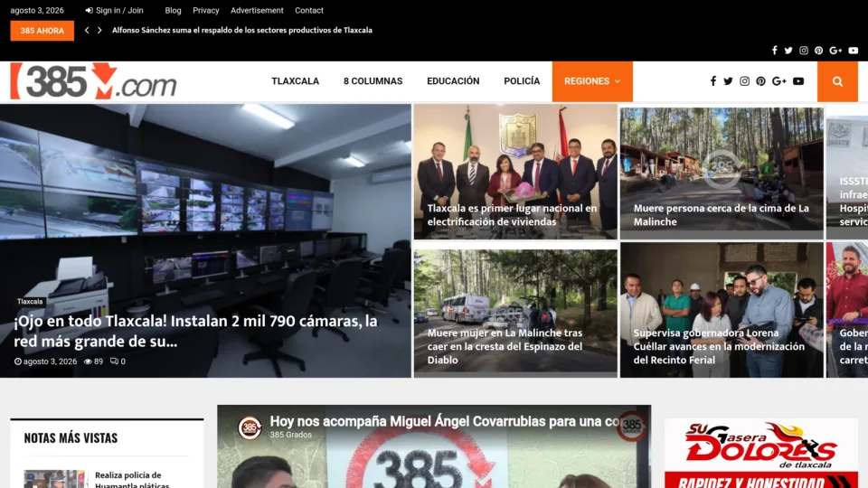868x488 pixels.
Task: Open Facebook icon in top black bar
Action: pyautogui.click(x=775, y=51)
